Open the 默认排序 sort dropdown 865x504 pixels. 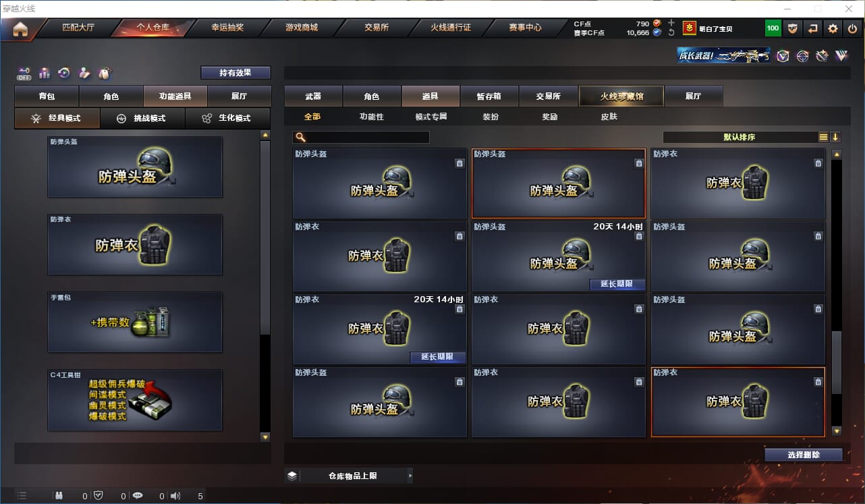740,137
